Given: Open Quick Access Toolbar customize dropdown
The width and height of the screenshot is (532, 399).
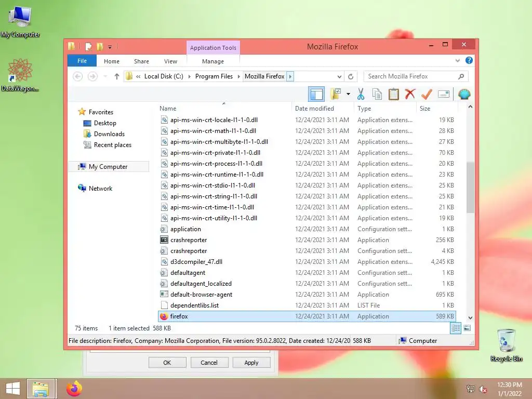Looking at the screenshot, I should click(x=110, y=47).
